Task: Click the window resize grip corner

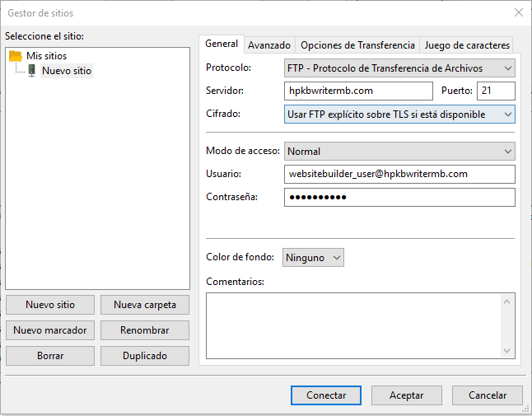Action: (526, 410)
